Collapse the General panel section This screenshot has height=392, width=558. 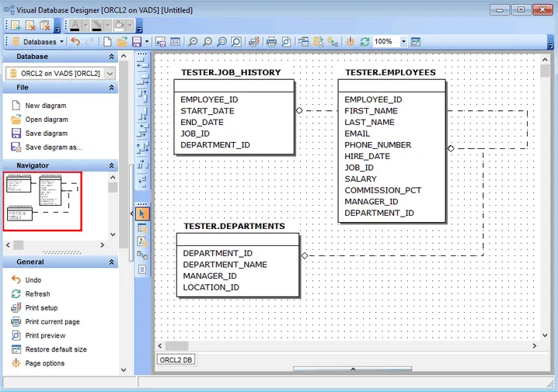112,262
